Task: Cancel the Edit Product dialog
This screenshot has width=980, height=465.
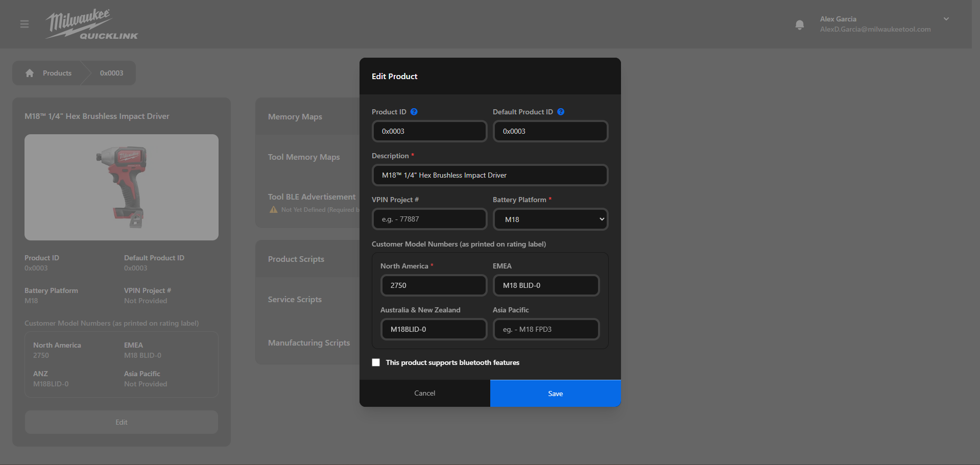Action: tap(425, 393)
